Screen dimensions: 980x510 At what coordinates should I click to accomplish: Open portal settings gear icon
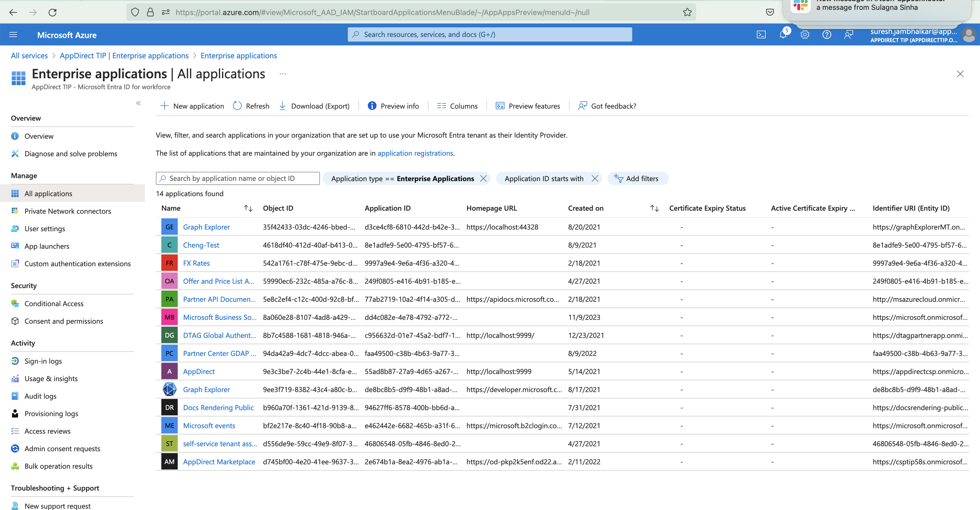805,35
